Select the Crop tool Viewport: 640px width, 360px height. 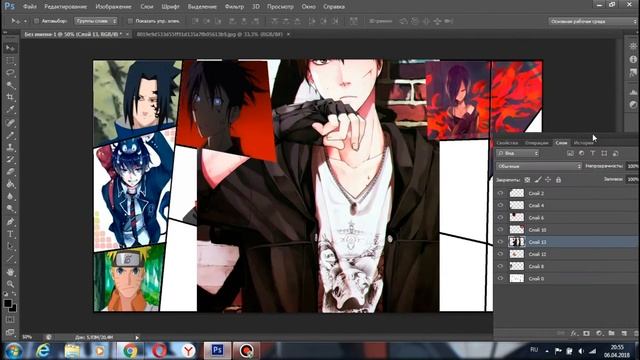(x=10, y=98)
